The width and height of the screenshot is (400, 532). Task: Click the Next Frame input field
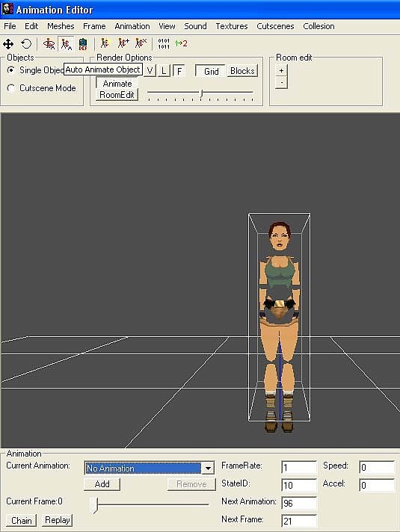pos(299,521)
